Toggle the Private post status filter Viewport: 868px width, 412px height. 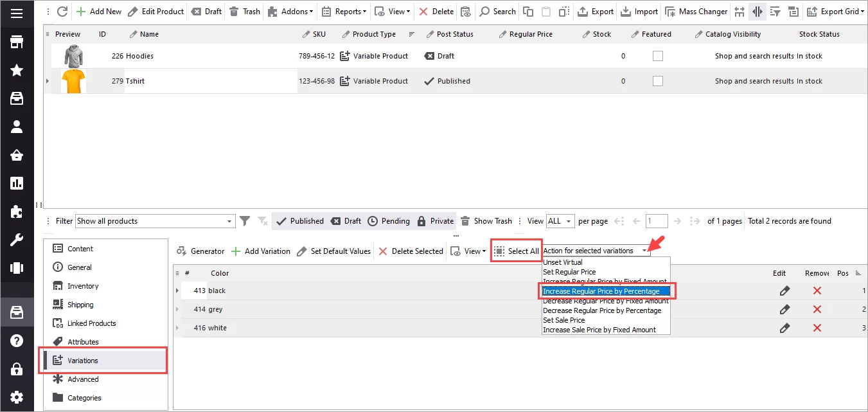click(x=436, y=220)
